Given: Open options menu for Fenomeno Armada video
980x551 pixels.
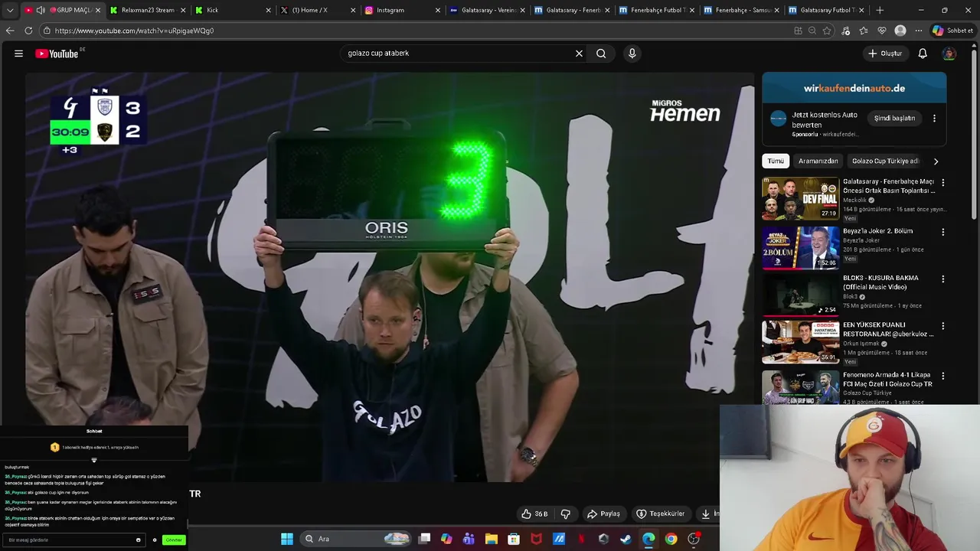Looking at the screenshot, I should 942,377.
